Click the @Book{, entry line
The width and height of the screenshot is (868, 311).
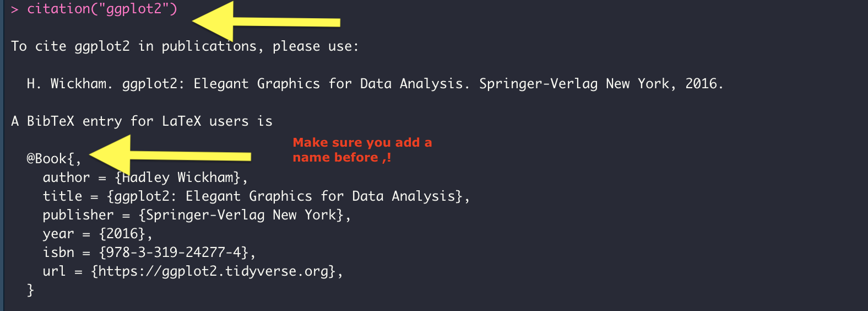coord(54,159)
